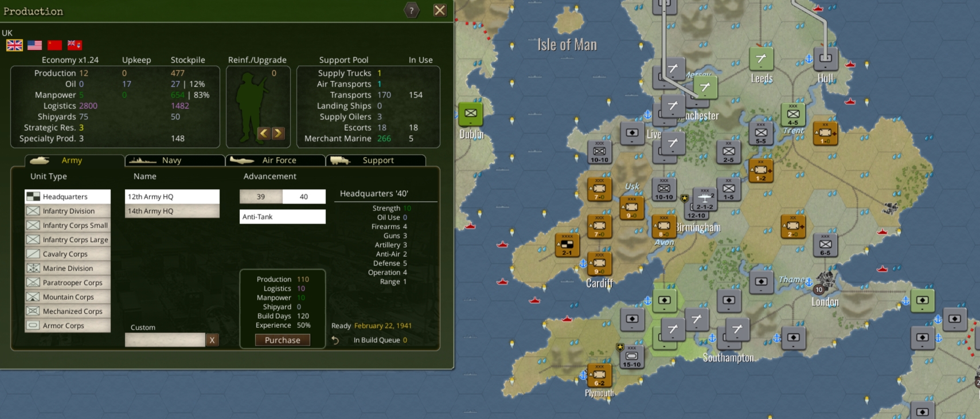Select advancement year 40
This screenshot has width=980, height=419.
pos(304,197)
